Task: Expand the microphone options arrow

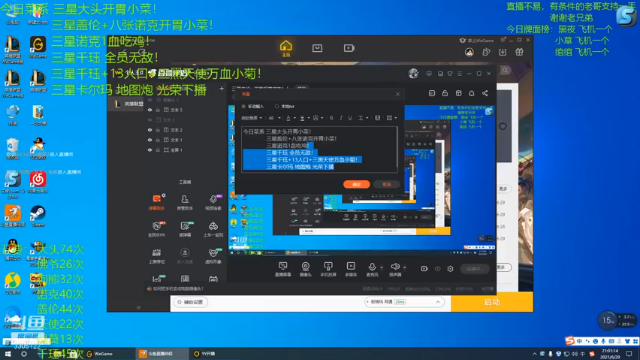Action: (381, 268)
